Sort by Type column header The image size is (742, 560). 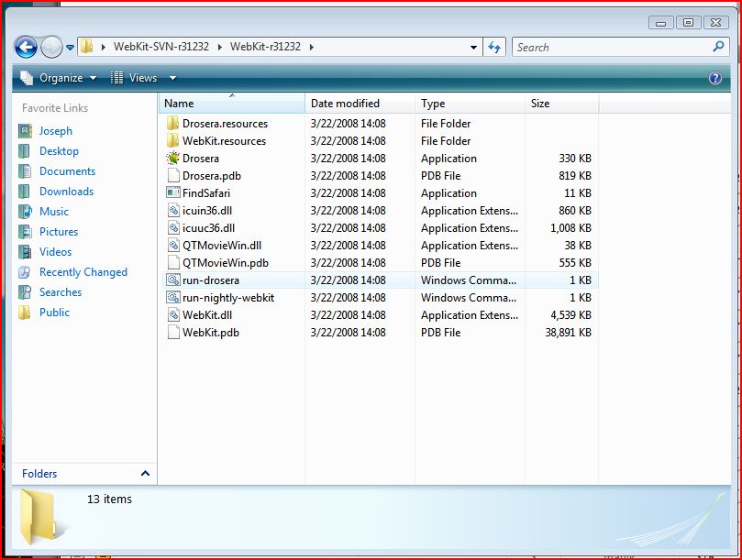[x=470, y=103]
